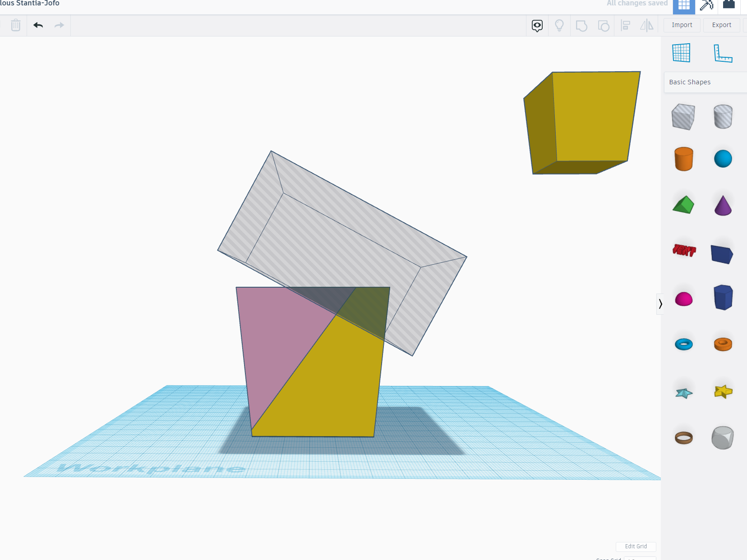Pick the cyan Star shape
747x560 pixels.
pos(684,393)
